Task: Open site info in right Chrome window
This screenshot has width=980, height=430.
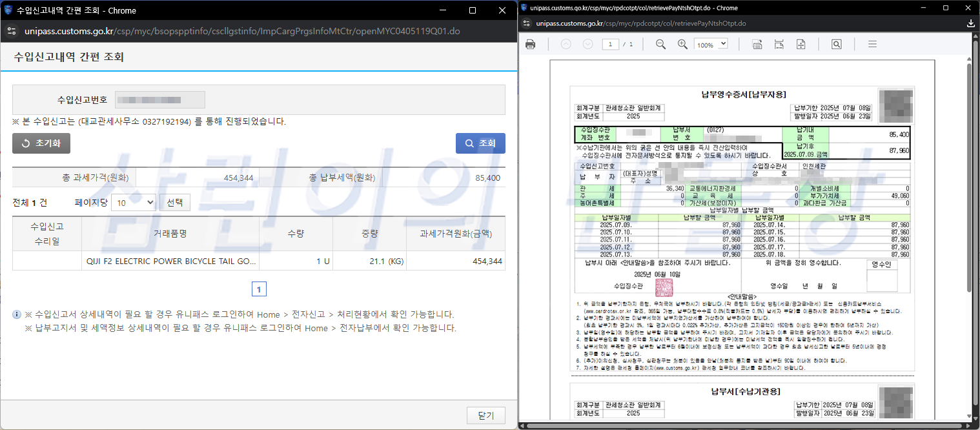Action: (x=527, y=23)
